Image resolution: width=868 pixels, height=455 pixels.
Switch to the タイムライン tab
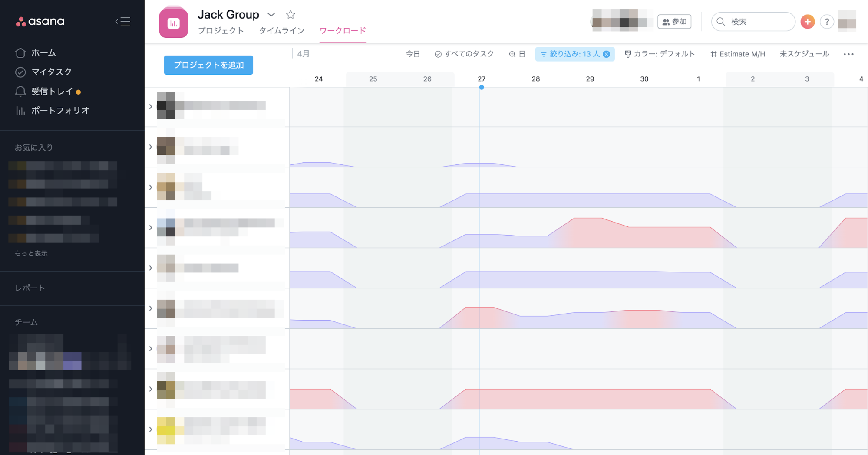281,30
